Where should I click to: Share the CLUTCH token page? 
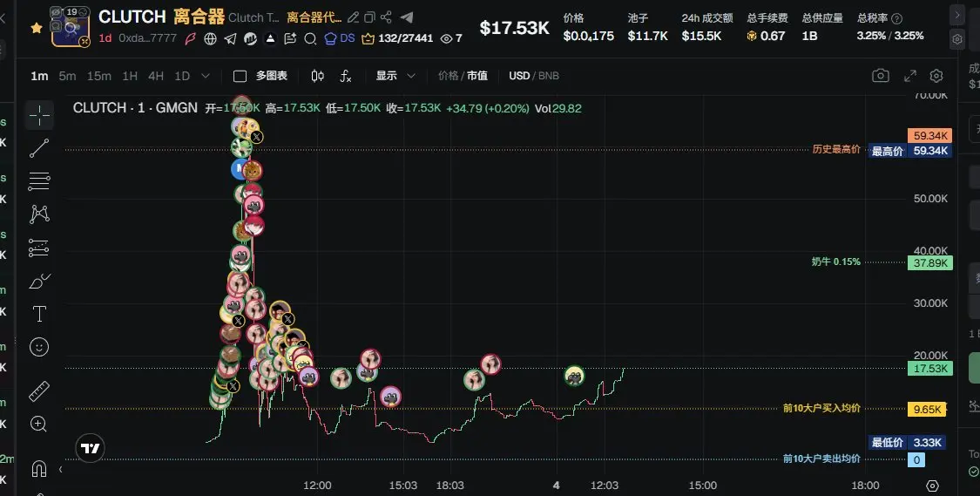pos(386,17)
